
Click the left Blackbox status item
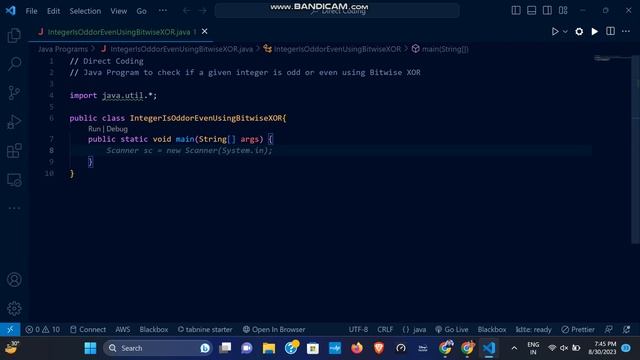[153, 329]
